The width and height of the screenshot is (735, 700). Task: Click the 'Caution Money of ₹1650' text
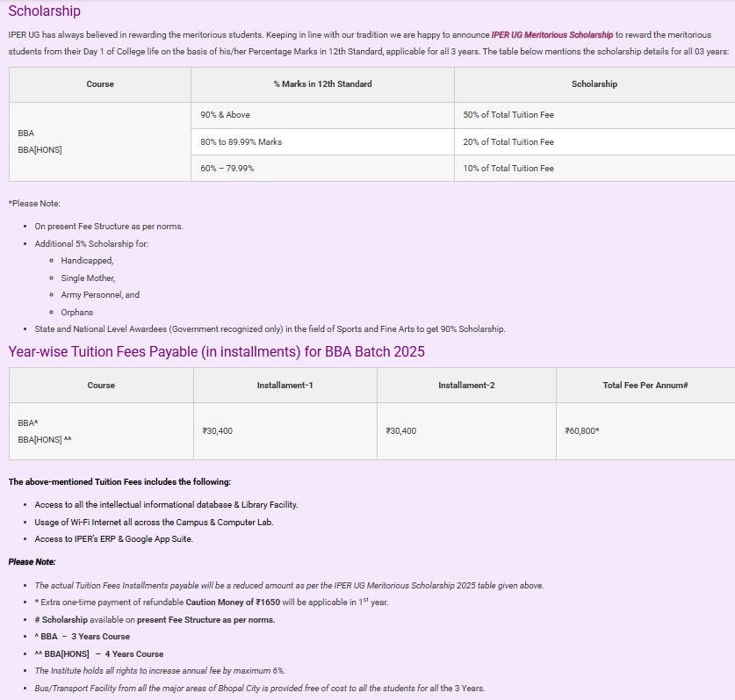[x=236, y=603]
